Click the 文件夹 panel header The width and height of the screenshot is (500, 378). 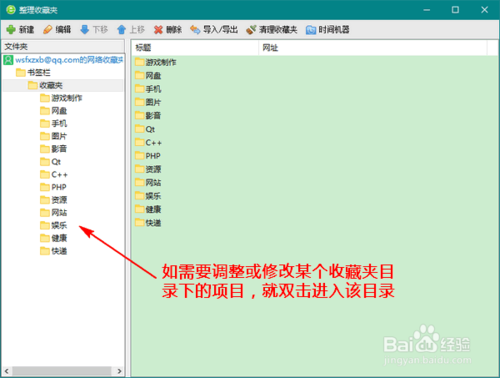(x=63, y=47)
